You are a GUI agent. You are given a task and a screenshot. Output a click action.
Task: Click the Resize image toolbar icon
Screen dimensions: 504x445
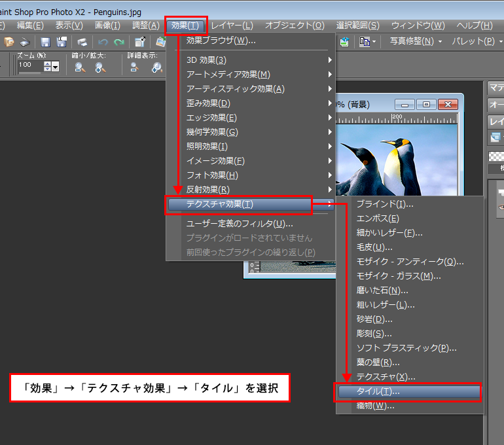click(x=140, y=42)
